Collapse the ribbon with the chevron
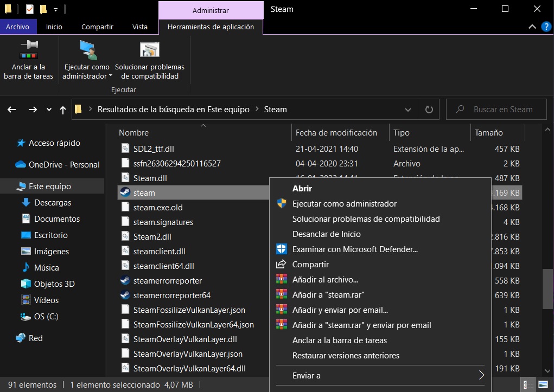The height and width of the screenshot is (392, 554). tap(532, 27)
